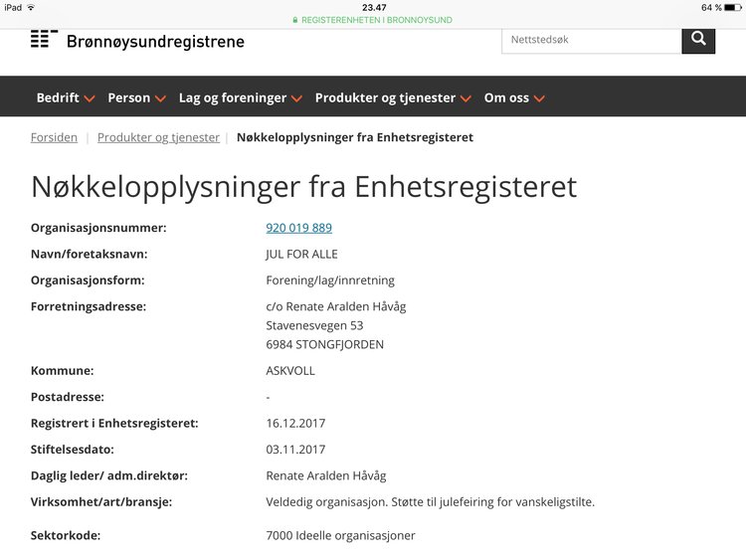Viewport: 746px width, 560px height.
Task: Click the value 7000 Ideelle organisasjoner
Action: coord(340,535)
